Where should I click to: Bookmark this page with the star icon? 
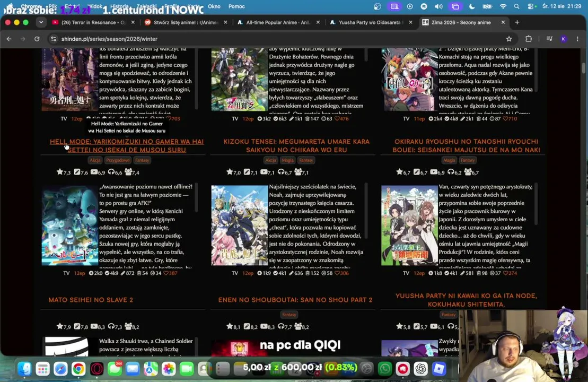[x=509, y=39]
